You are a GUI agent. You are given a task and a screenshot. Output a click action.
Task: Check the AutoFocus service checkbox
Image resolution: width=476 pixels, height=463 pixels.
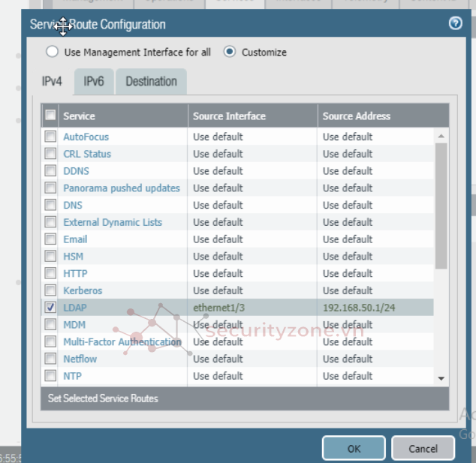click(50, 137)
